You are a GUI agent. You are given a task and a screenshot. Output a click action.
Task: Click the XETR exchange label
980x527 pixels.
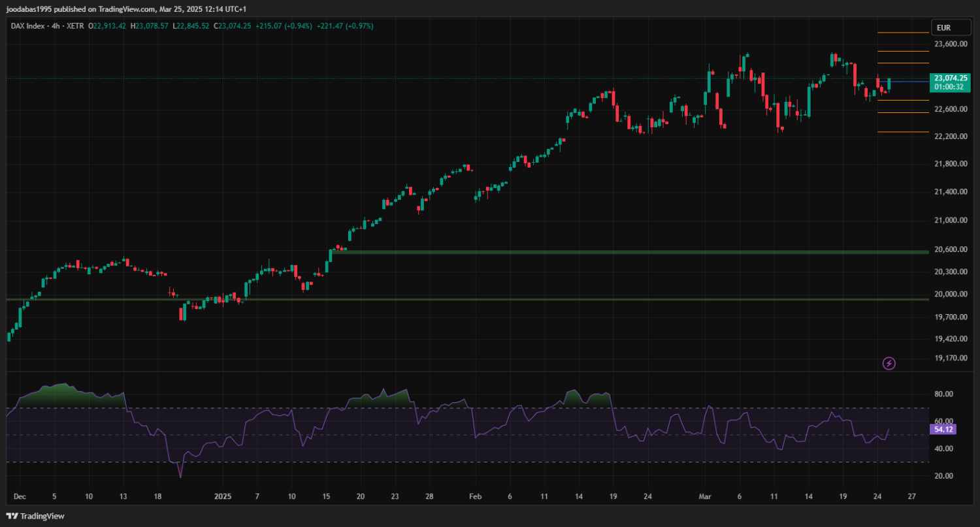76,26
